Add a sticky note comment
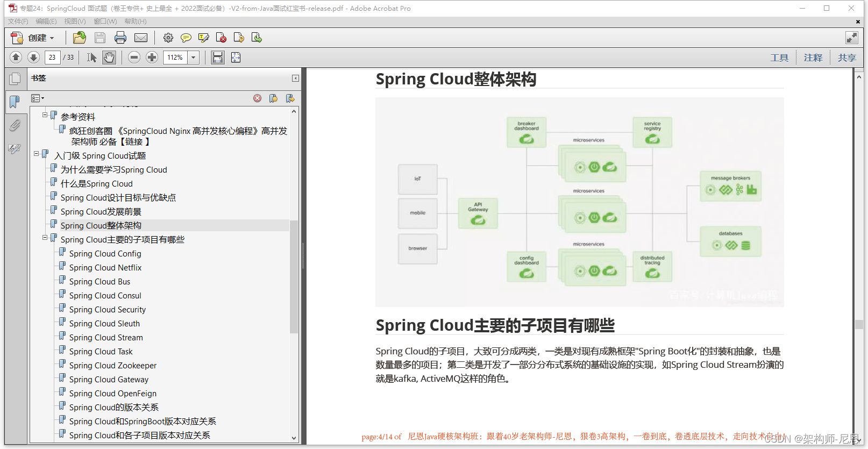 click(x=186, y=38)
